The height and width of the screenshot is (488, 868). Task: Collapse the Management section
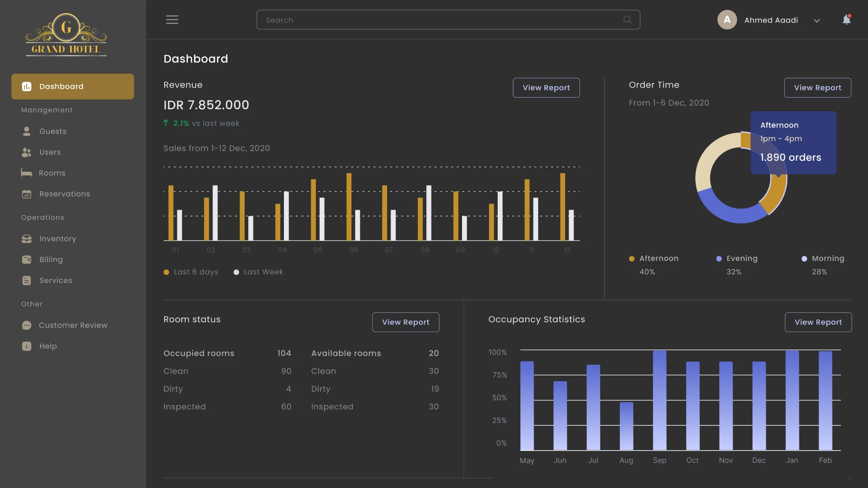(x=47, y=110)
